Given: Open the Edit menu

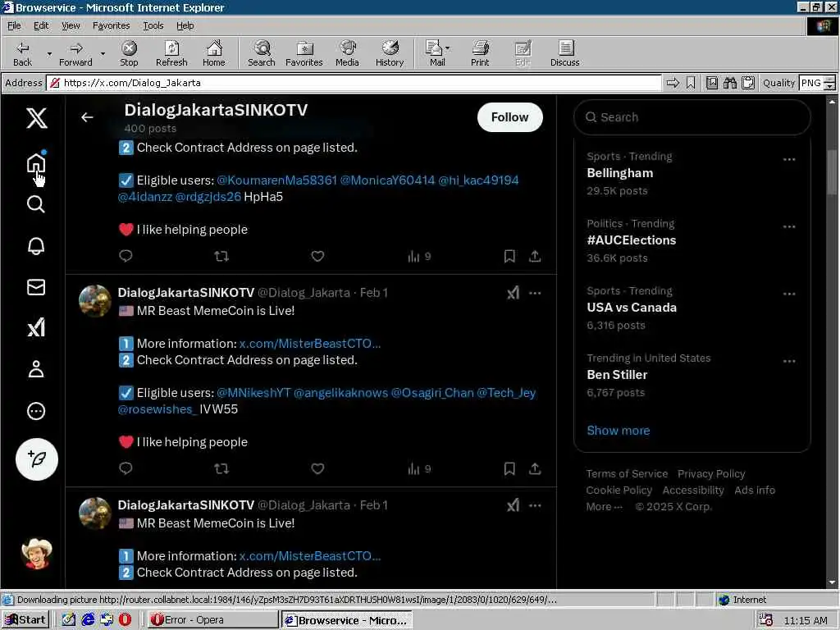Looking at the screenshot, I should [41, 25].
